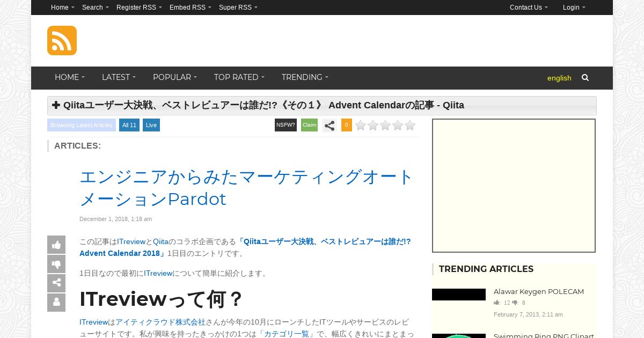Image resolution: width=644 pixels, height=338 pixels.
Task: Click the orange 0 rating count
Action: point(347,125)
